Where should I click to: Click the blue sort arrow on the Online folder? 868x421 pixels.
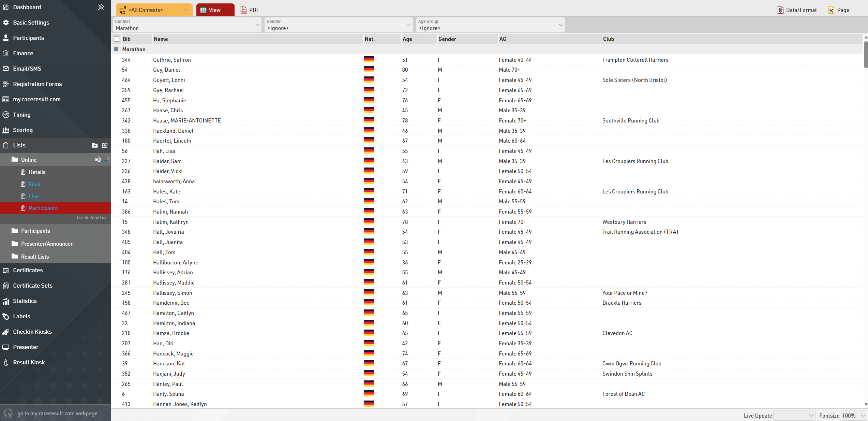point(106,159)
